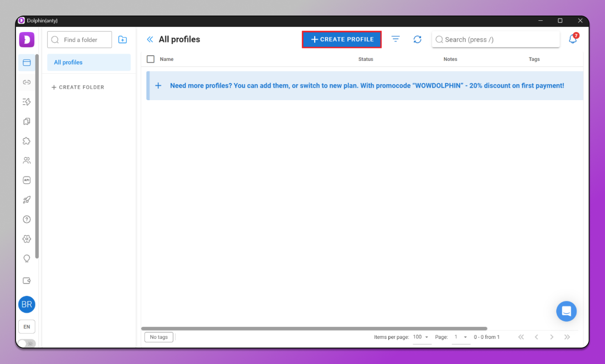
Task: Tick the select-all checkbox beside Name
Action: point(150,59)
